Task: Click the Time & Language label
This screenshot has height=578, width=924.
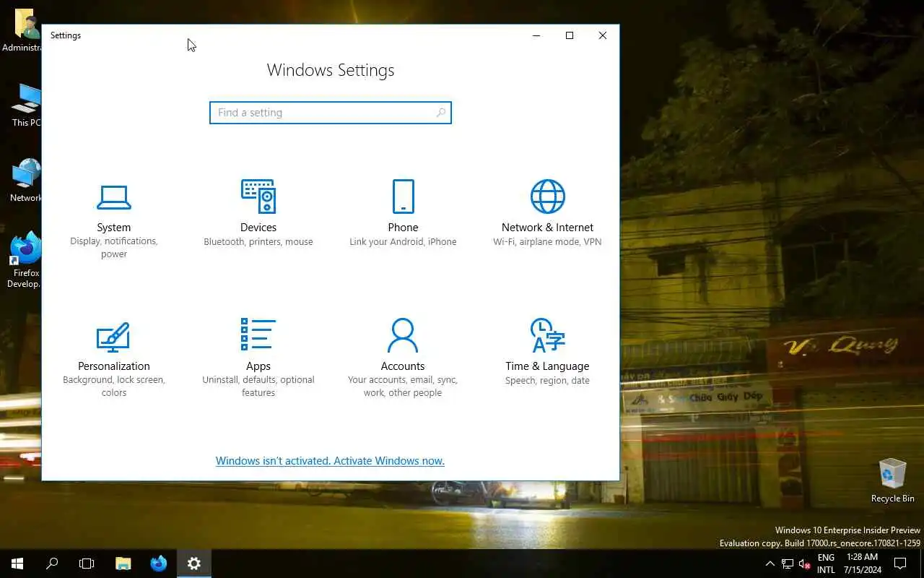Action: (x=547, y=366)
